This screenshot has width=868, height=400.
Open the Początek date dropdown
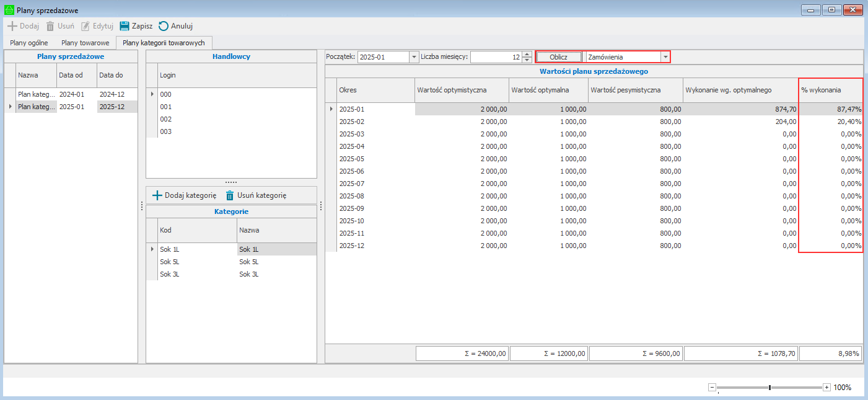414,57
